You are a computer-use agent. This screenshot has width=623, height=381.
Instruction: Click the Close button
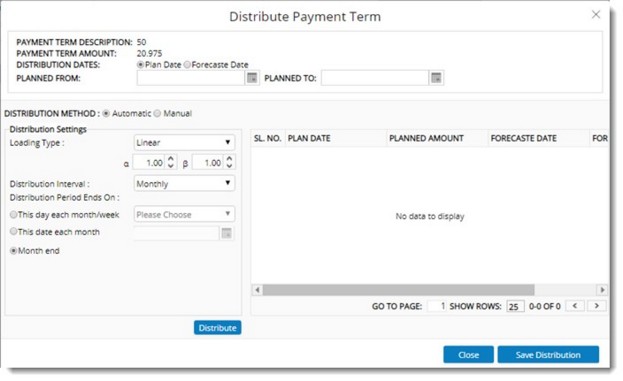468,355
